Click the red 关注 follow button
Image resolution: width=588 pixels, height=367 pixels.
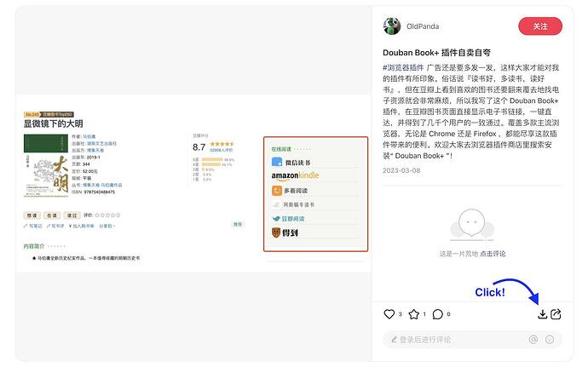tap(540, 26)
